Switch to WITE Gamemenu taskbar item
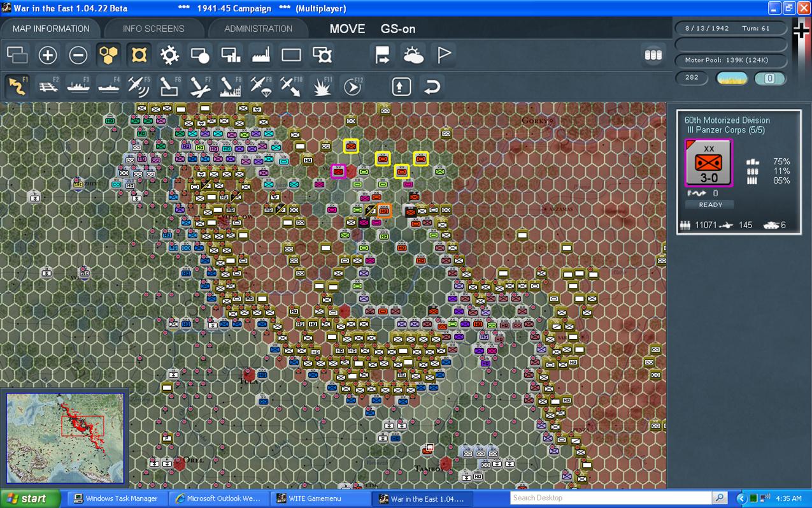This screenshot has height=508, width=812. coord(320,498)
